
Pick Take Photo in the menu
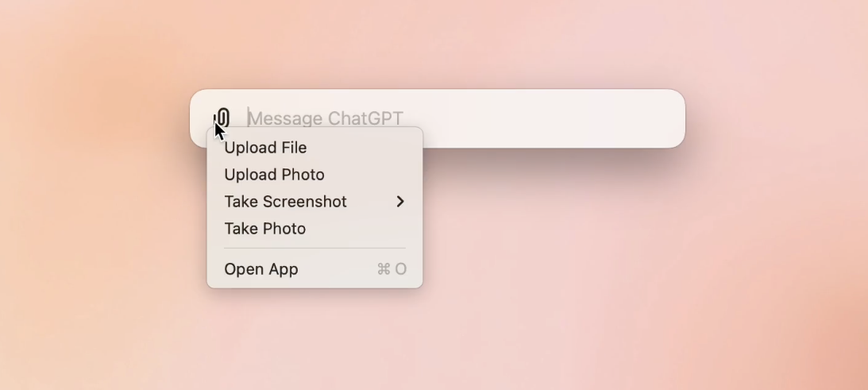coord(264,229)
